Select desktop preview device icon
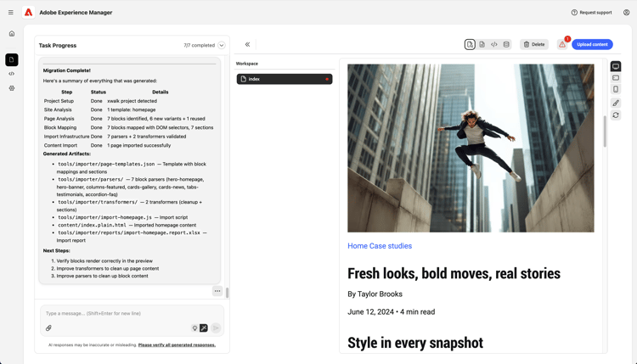 click(616, 66)
